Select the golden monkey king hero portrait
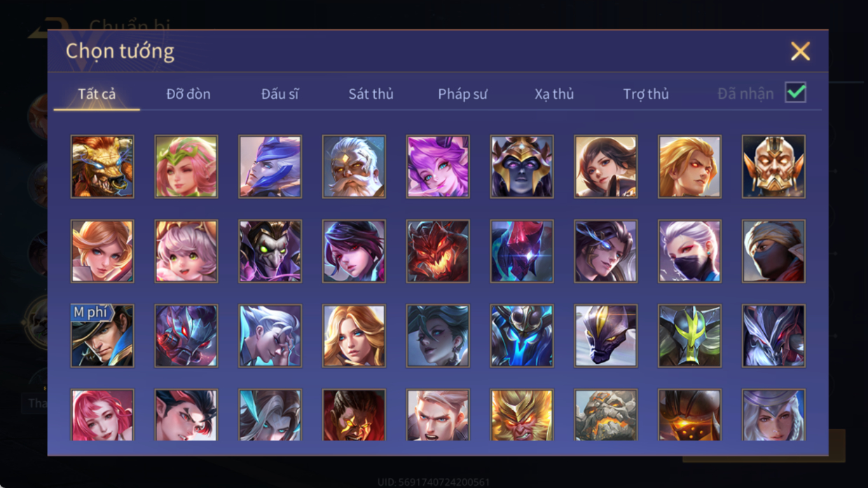The width and height of the screenshot is (868, 488). (522, 415)
